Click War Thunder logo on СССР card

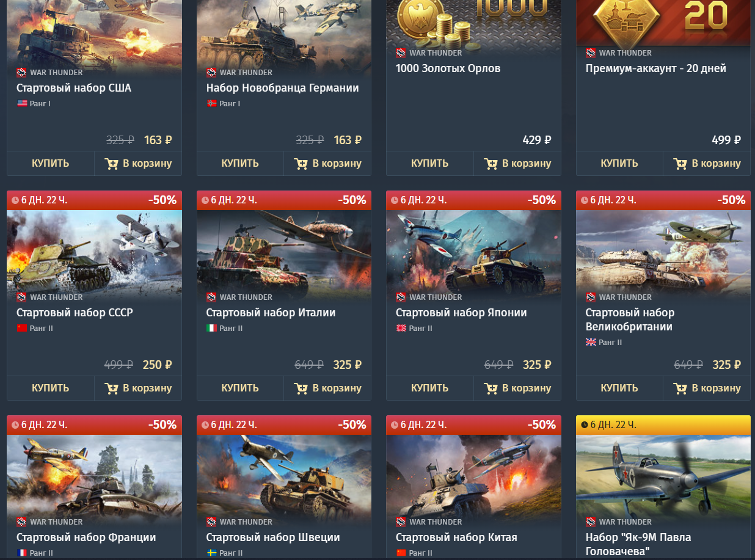pos(21,297)
